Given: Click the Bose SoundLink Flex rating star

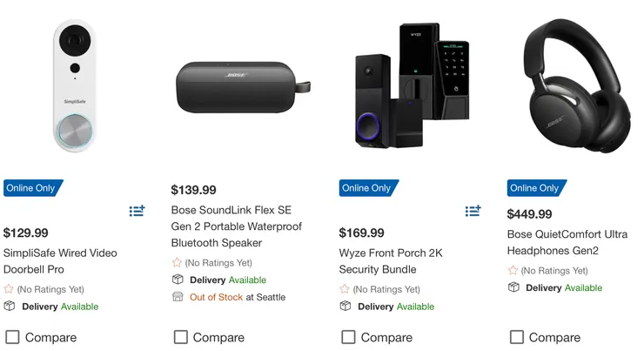Looking at the screenshot, I should (x=177, y=262).
